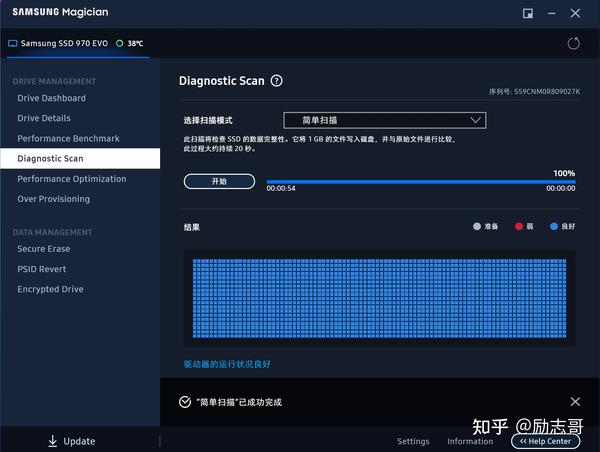Dismiss the scan completed notification
Viewport: 600px width, 452px height.
pyautogui.click(x=575, y=401)
